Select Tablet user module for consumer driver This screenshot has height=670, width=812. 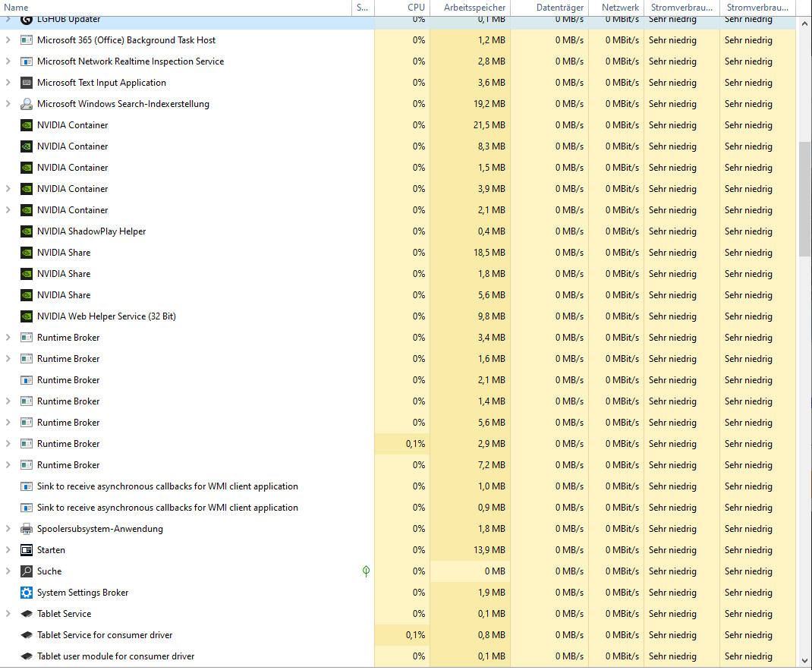(116, 656)
